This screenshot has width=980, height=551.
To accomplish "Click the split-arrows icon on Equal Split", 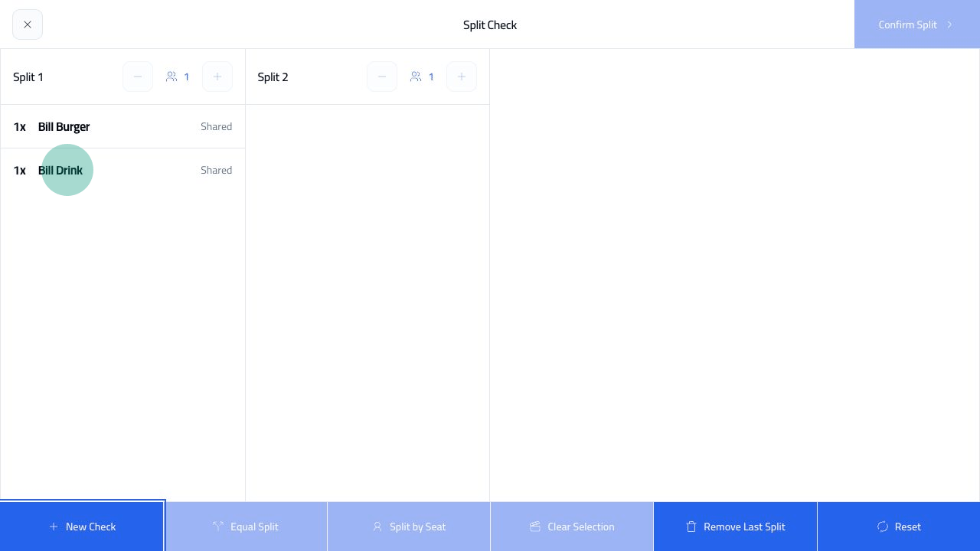I will pyautogui.click(x=218, y=527).
